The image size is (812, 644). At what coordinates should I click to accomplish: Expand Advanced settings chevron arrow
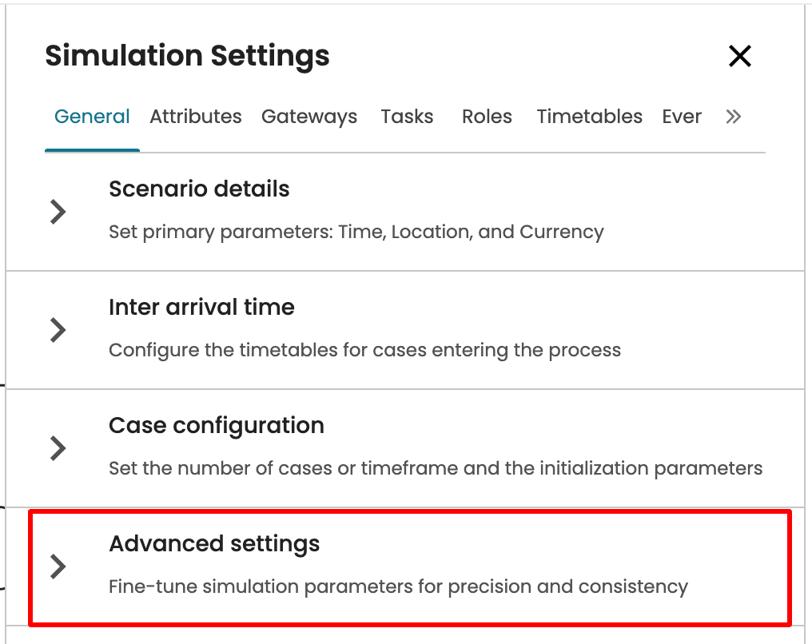coord(58,566)
